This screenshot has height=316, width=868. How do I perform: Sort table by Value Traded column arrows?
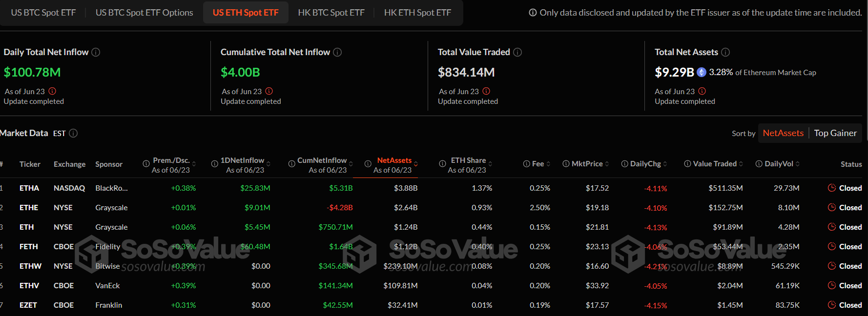[741, 164]
